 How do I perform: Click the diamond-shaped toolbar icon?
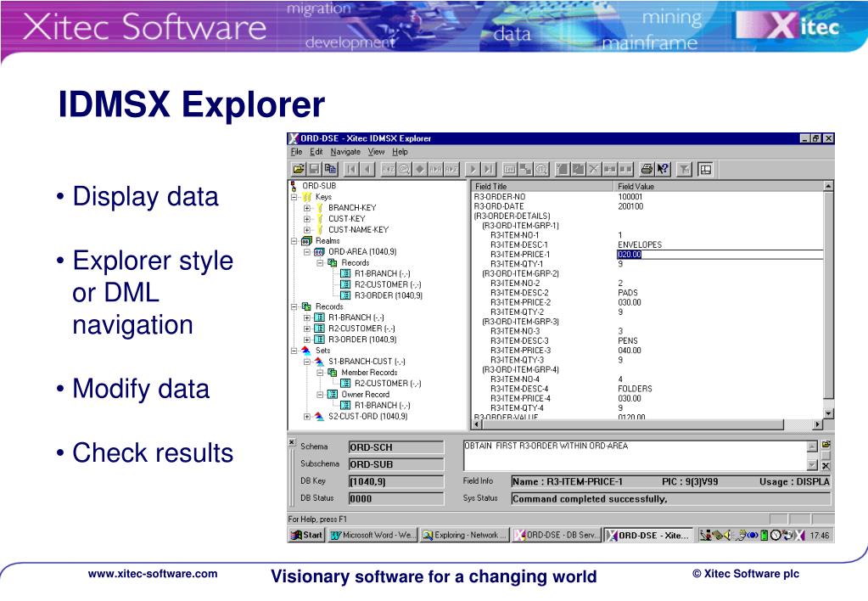[420, 169]
